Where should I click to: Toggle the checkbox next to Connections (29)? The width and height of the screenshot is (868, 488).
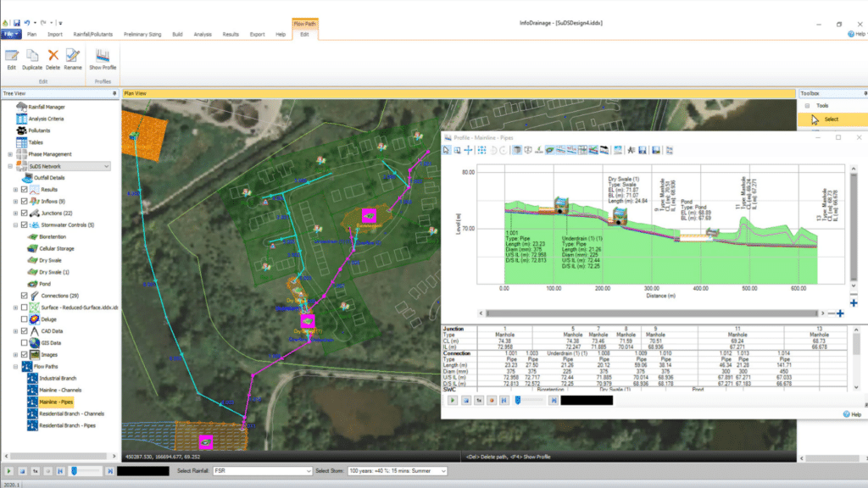[23, 296]
